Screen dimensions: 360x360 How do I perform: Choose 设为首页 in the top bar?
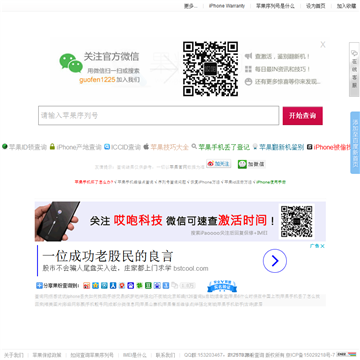pyautogui.click(x=316, y=6)
